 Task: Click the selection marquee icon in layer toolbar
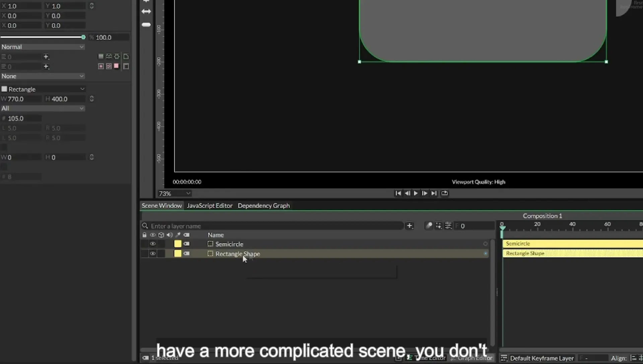tap(438, 226)
